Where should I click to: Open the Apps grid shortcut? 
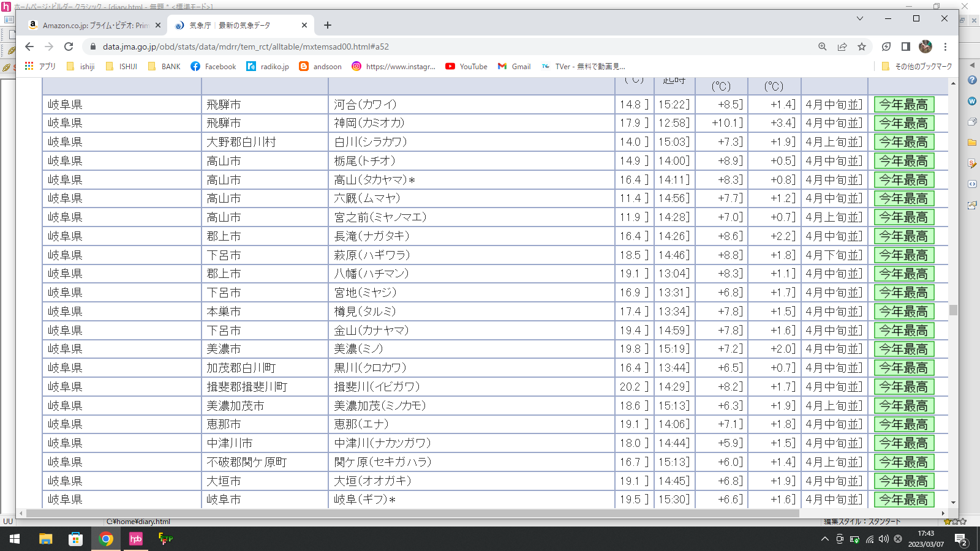click(x=29, y=66)
